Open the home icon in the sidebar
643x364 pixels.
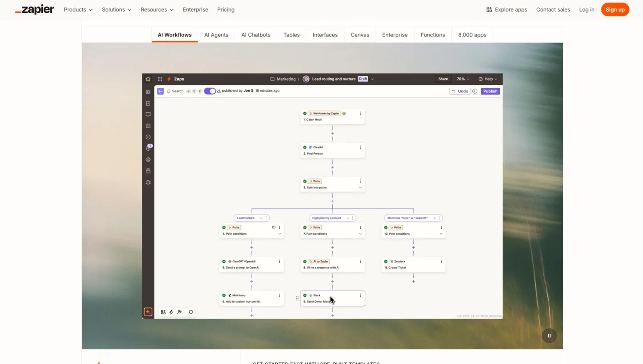[148, 79]
